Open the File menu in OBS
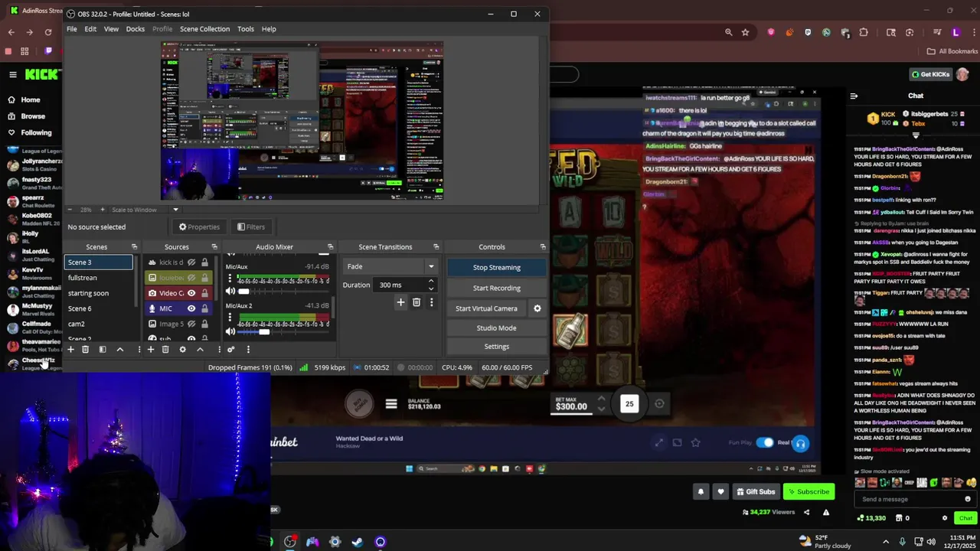The image size is (980, 551). pyautogui.click(x=71, y=29)
